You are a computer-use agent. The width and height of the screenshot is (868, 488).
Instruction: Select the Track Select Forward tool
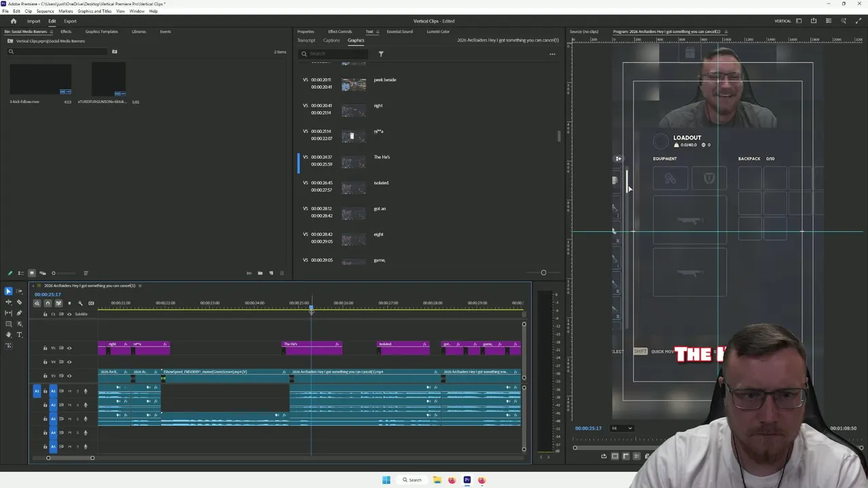[19, 291]
